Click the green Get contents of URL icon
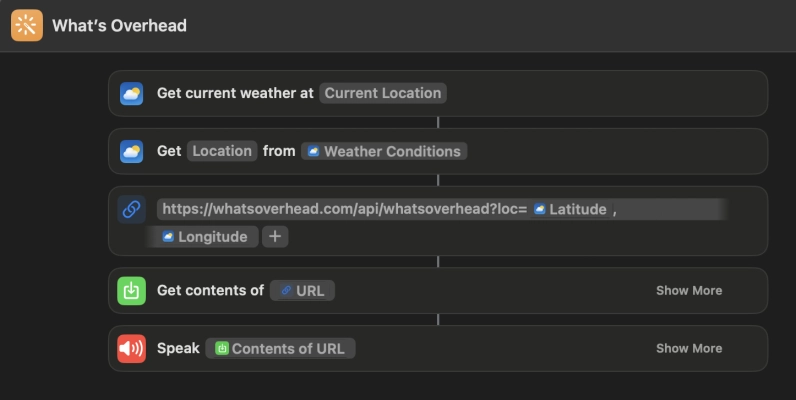796x400 pixels. coord(131,290)
